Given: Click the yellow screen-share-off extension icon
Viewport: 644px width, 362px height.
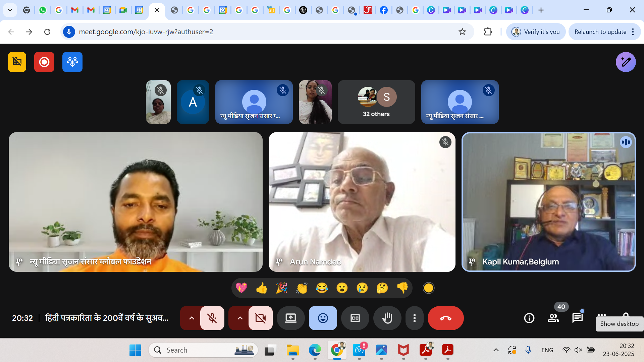Looking at the screenshot, I should pyautogui.click(x=17, y=62).
